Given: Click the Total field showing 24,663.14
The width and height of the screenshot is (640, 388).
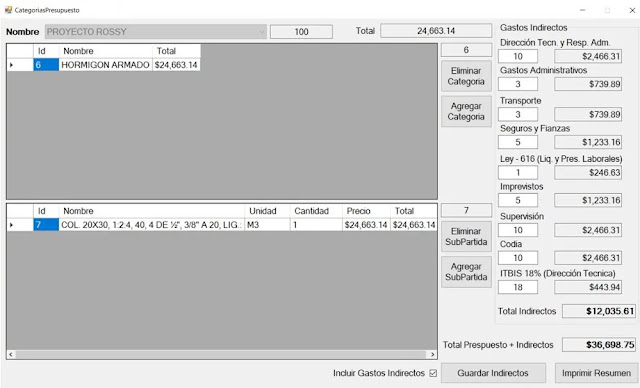Looking at the screenshot, I should (436, 31).
